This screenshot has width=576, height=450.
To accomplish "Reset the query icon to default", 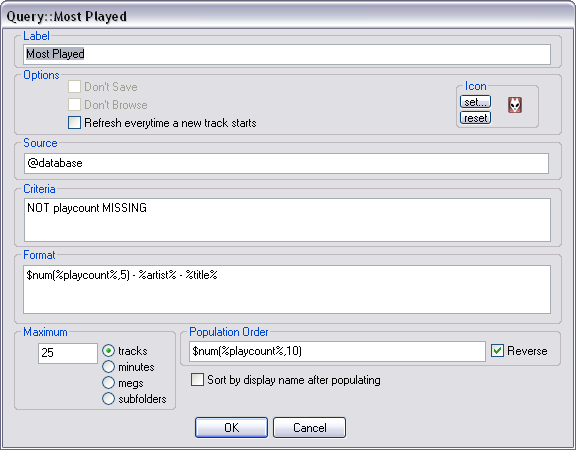I will 475,118.
